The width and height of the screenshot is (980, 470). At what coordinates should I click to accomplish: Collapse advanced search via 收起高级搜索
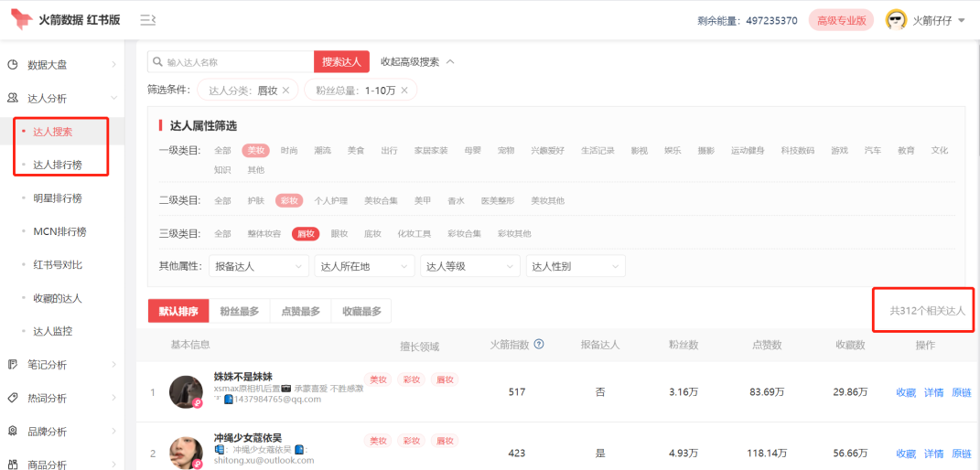417,62
